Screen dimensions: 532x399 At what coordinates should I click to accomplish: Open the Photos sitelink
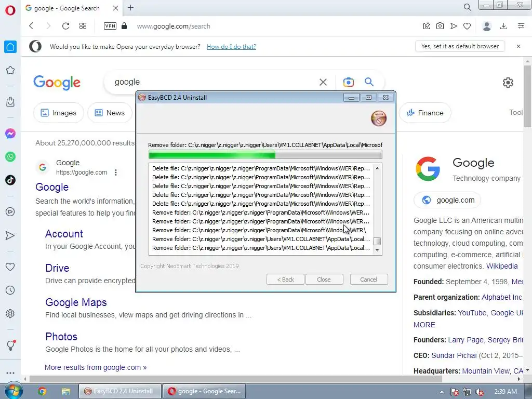click(x=61, y=337)
